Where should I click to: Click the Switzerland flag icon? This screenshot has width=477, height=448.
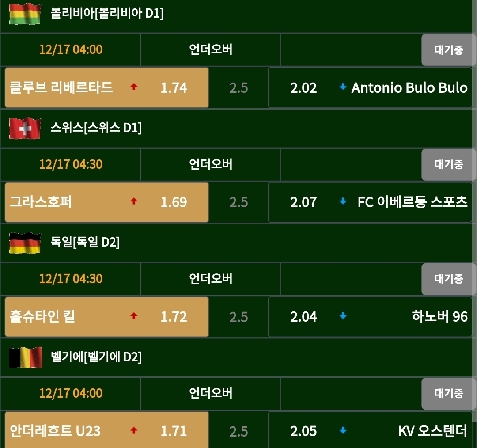25,128
